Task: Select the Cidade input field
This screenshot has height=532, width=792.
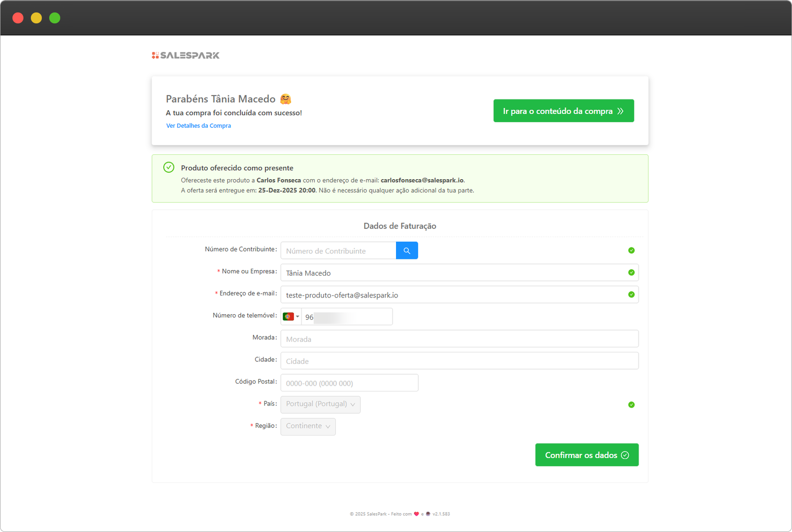Action: [x=459, y=361]
